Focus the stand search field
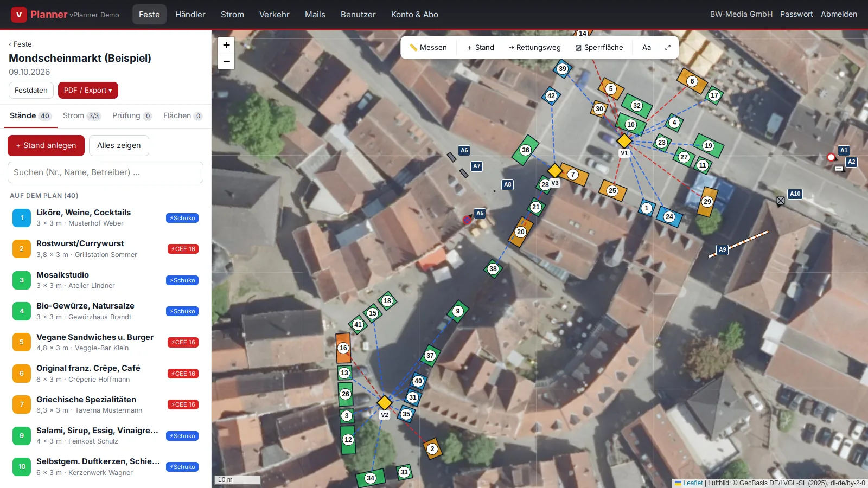This screenshot has height=488, width=868. point(105,172)
